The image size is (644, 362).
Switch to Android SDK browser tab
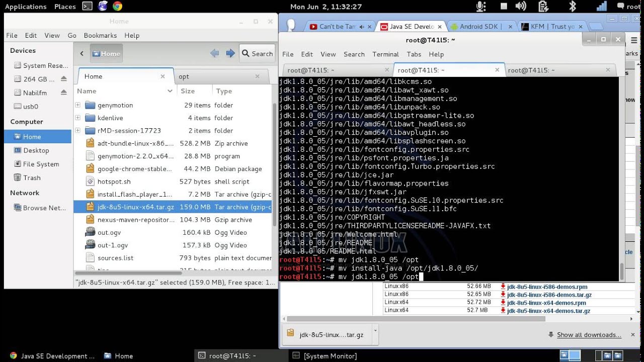480,27
